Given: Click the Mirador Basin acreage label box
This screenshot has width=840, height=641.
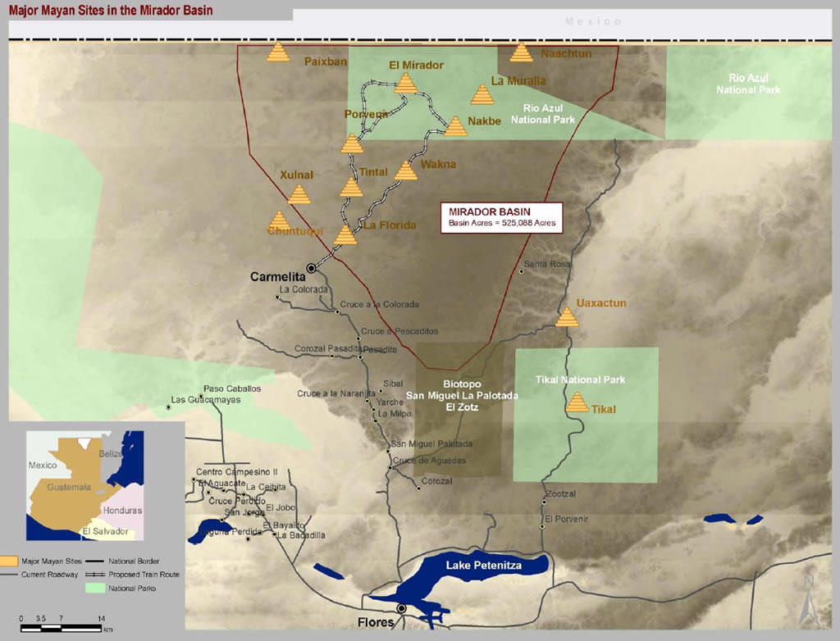Looking at the screenshot, I should coord(502,217).
